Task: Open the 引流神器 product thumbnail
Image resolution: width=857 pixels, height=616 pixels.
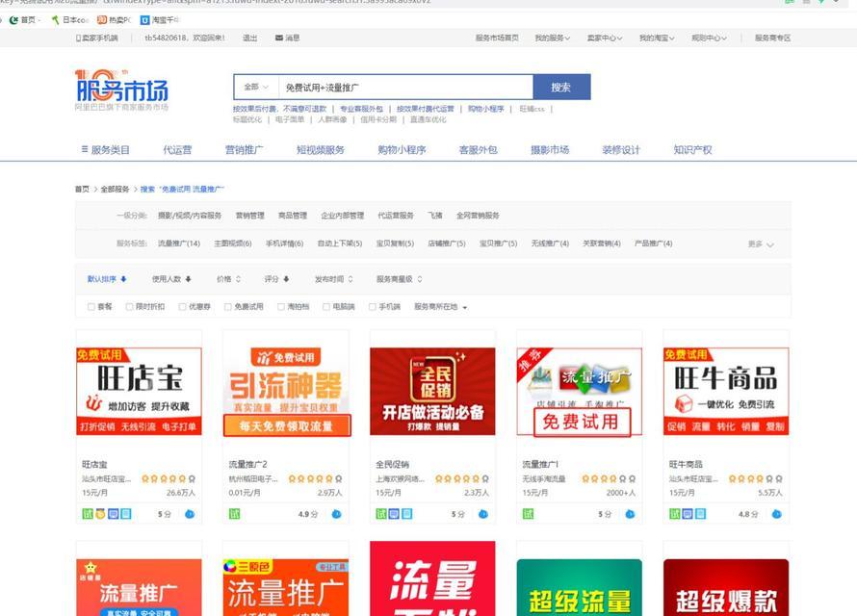Action: (286, 392)
